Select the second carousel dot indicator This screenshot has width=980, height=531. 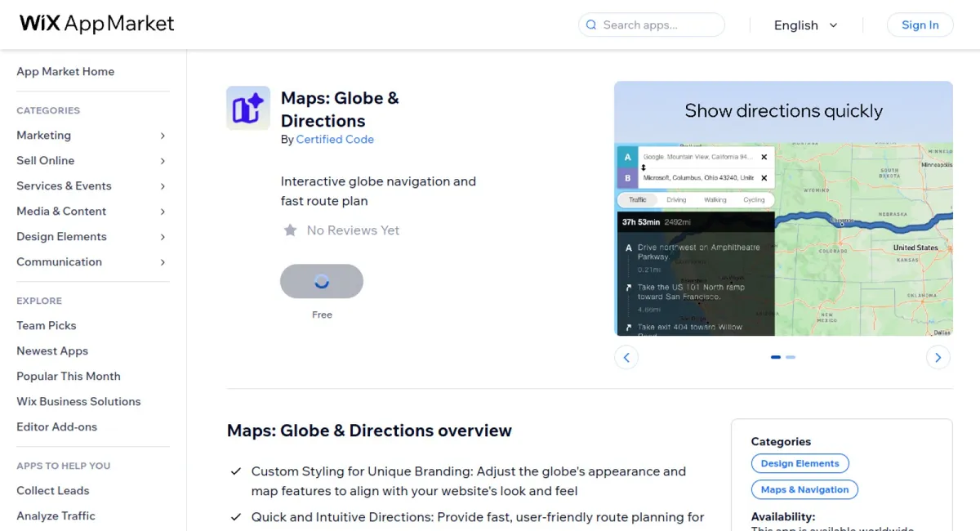(791, 357)
